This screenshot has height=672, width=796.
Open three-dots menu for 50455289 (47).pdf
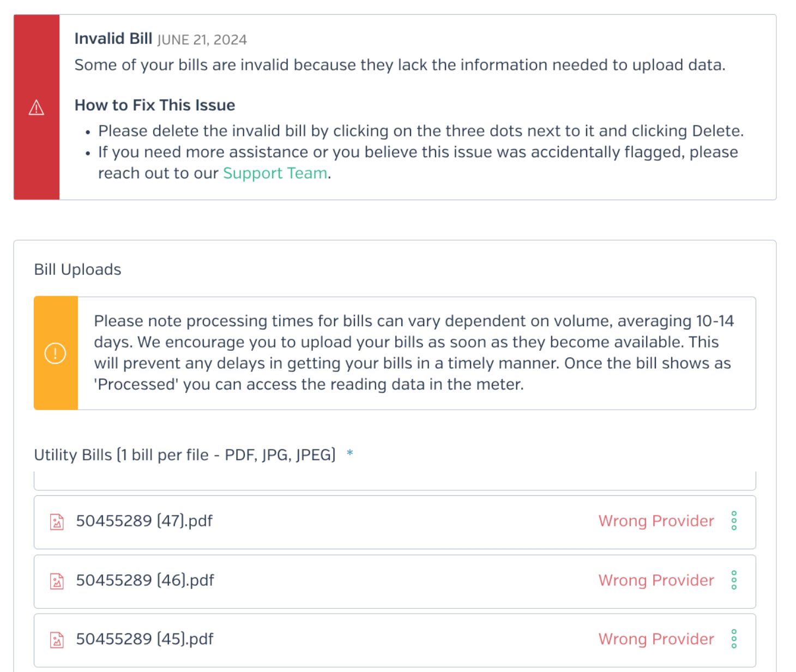coord(734,521)
